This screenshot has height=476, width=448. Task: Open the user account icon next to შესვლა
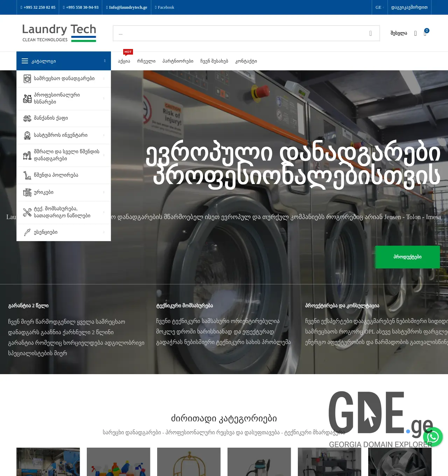[x=415, y=33]
